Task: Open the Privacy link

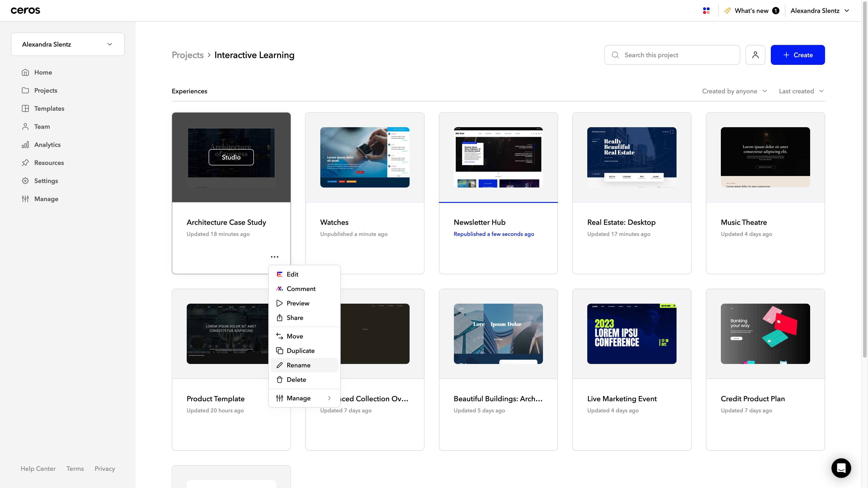Action: (x=105, y=469)
